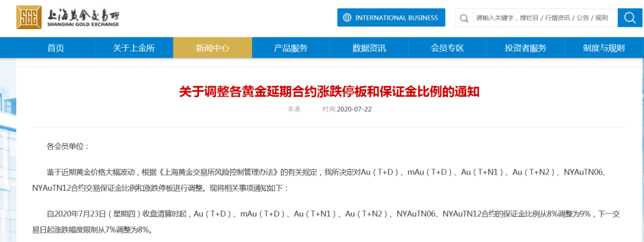The image size is (644, 242).
Task: Open the 投资者服务 menu
Action: tap(526, 48)
